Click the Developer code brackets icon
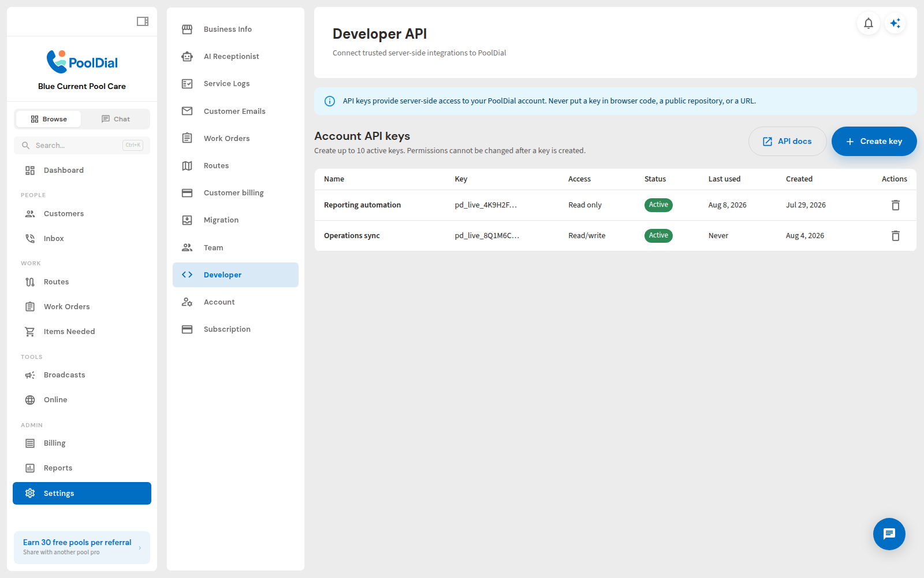 tap(187, 275)
